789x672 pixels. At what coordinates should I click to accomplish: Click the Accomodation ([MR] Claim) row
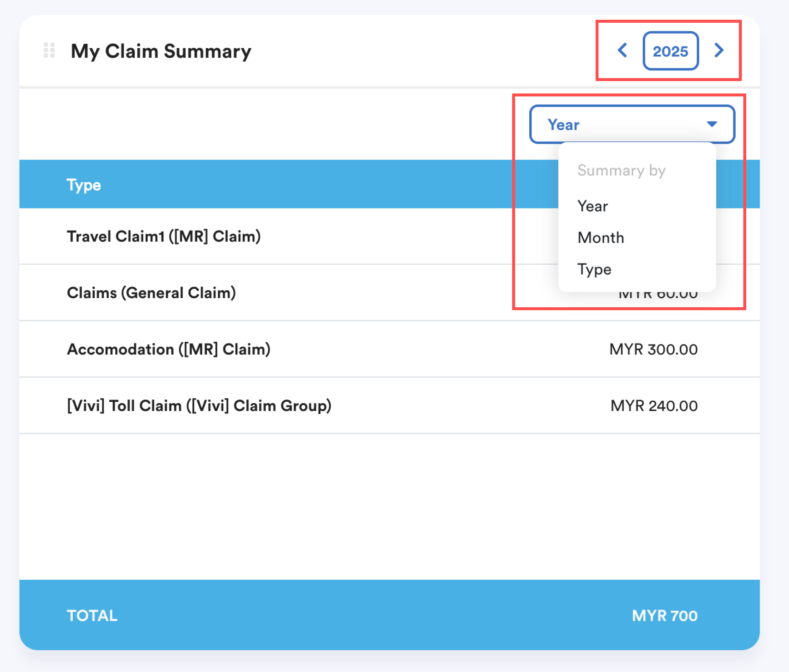169,349
